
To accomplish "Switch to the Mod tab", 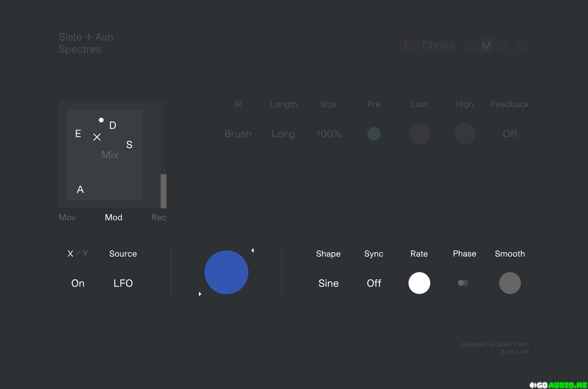I will point(114,217).
